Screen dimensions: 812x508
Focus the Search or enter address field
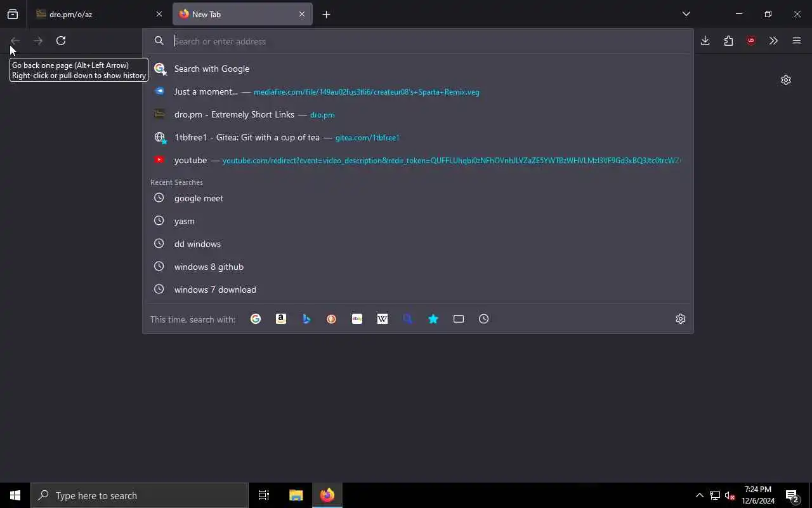[x=419, y=41]
